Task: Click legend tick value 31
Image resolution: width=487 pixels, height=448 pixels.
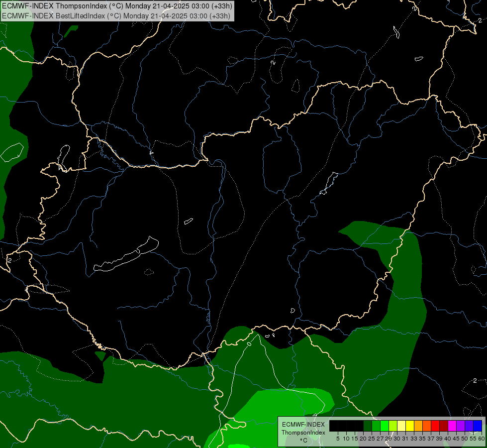Action: click(x=405, y=439)
